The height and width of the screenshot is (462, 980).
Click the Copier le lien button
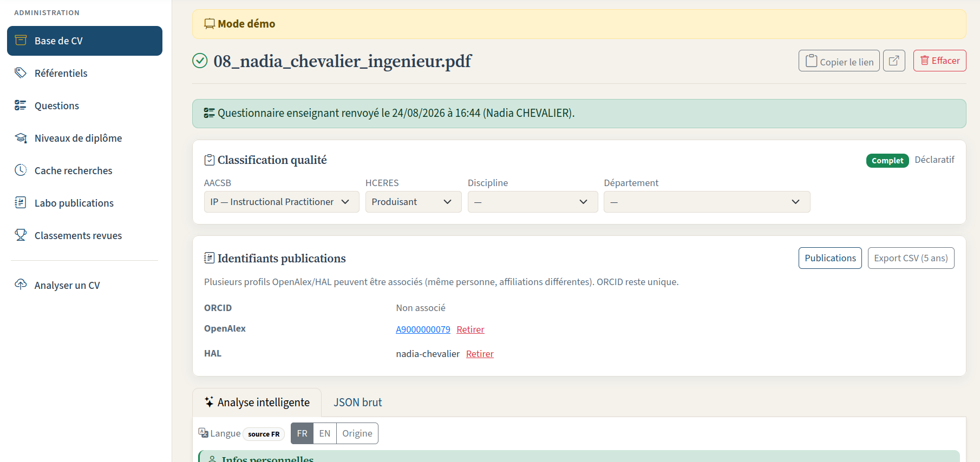(839, 61)
